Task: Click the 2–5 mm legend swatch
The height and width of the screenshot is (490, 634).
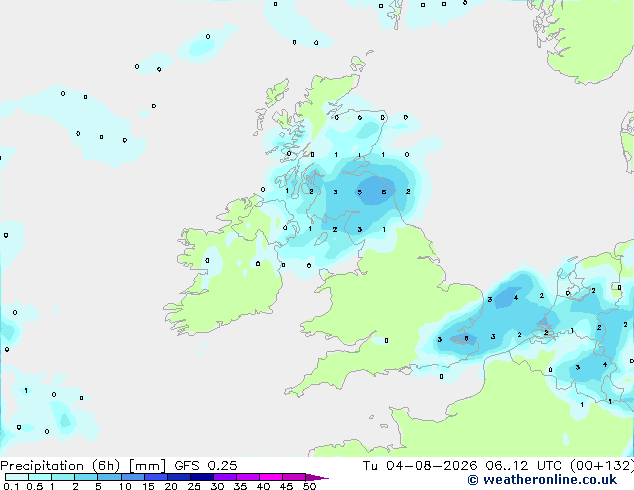Action: click(x=86, y=477)
